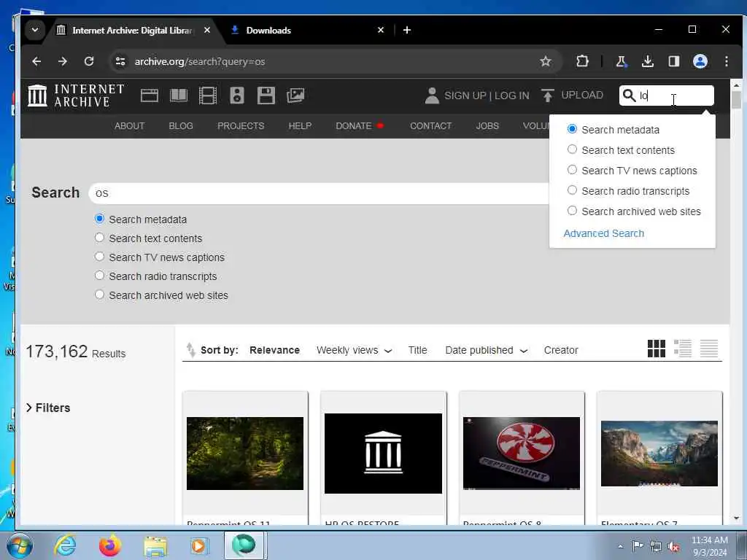Open the Software floppy disk icon
This screenshot has height=560, width=747.
(x=266, y=96)
